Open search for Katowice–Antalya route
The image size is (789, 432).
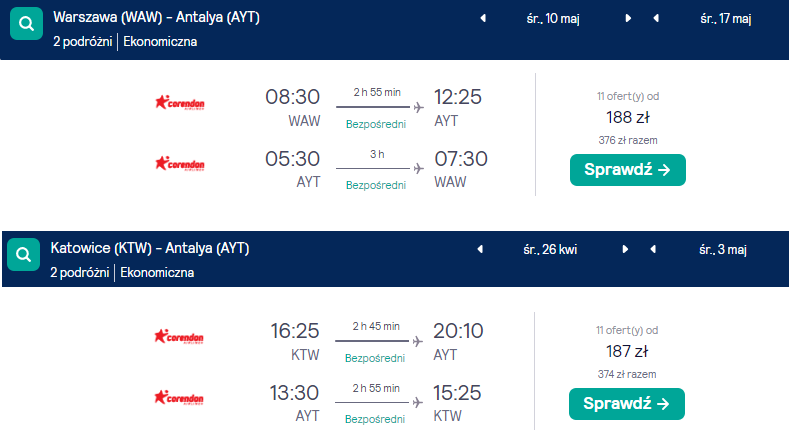point(23,254)
